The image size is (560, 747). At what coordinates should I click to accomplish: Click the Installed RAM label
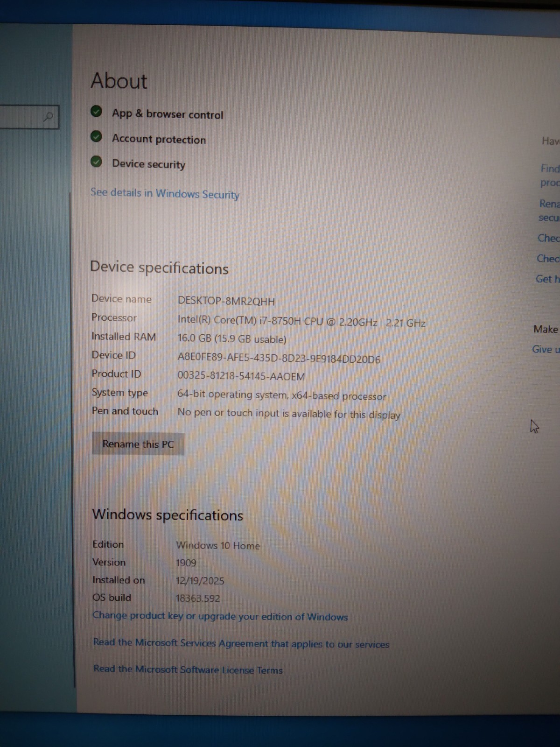click(x=124, y=337)
